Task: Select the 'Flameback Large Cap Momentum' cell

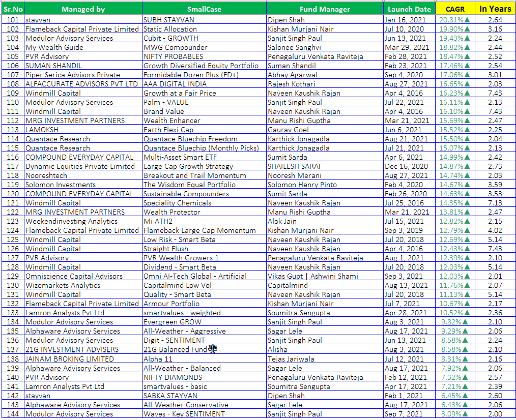Action: tap(205, 230)
